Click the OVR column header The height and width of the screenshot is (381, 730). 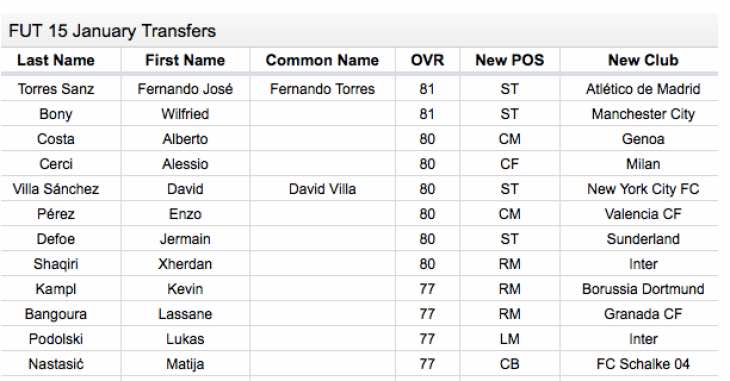tap(427, 60)
